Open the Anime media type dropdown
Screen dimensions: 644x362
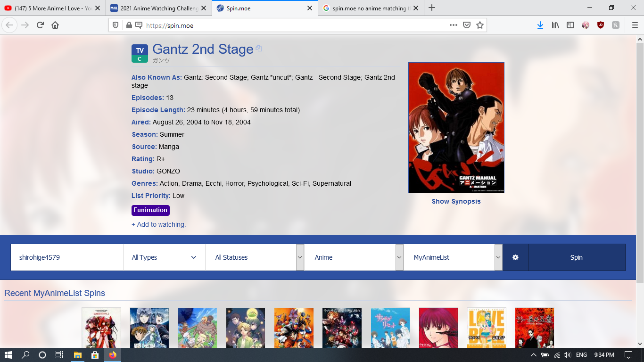tap(353, 257)
